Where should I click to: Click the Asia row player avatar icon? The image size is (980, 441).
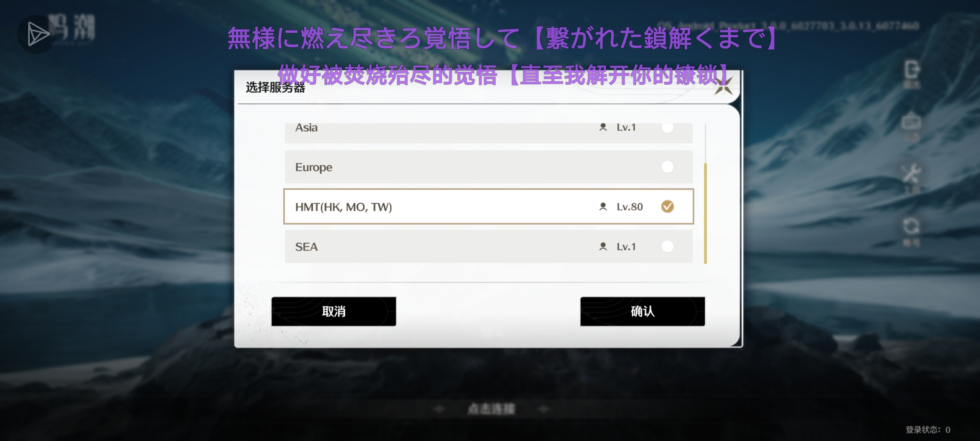pos(603,127)
